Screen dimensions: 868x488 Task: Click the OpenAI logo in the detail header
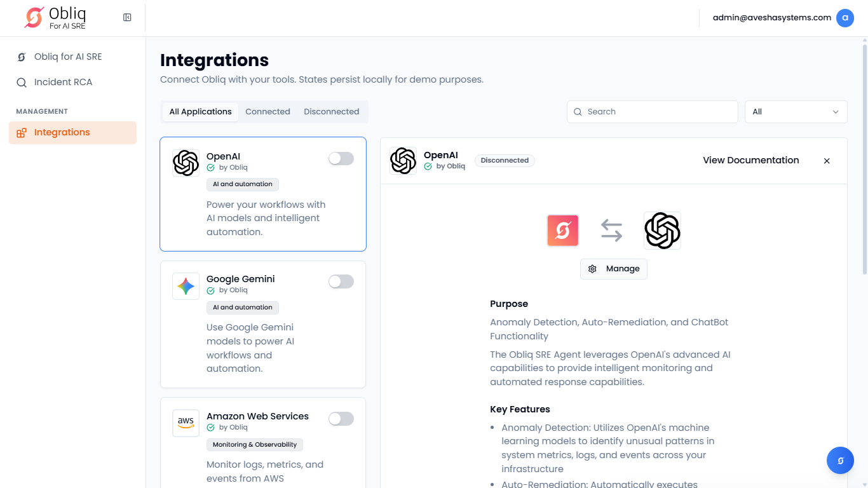(x=403, y=161)
